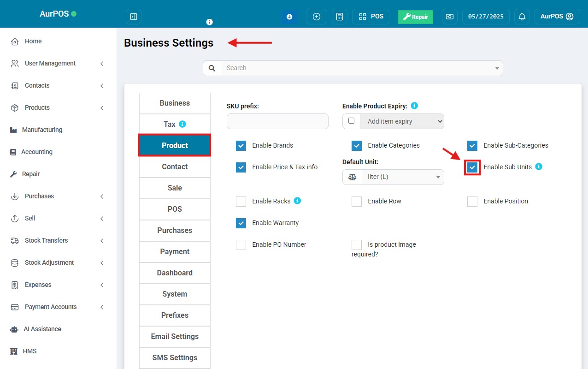Screen dimensions: 588x369
Task: Switch to the Sale settings tab
Action: (175, 188)
